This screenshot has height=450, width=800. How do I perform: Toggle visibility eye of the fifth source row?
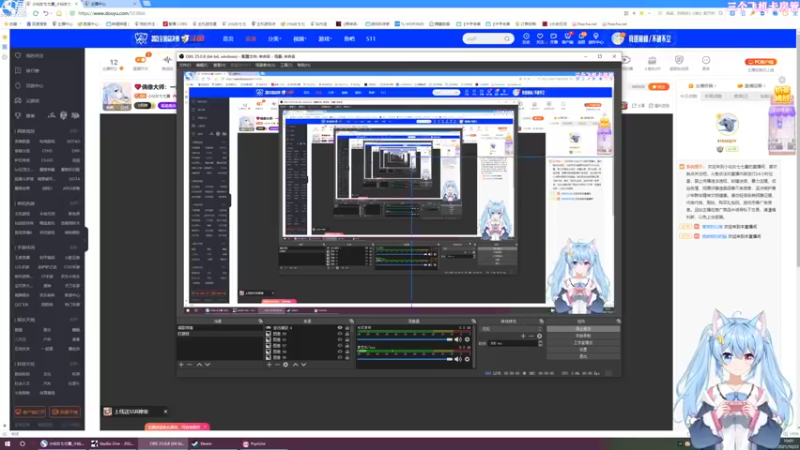point(340,352)
